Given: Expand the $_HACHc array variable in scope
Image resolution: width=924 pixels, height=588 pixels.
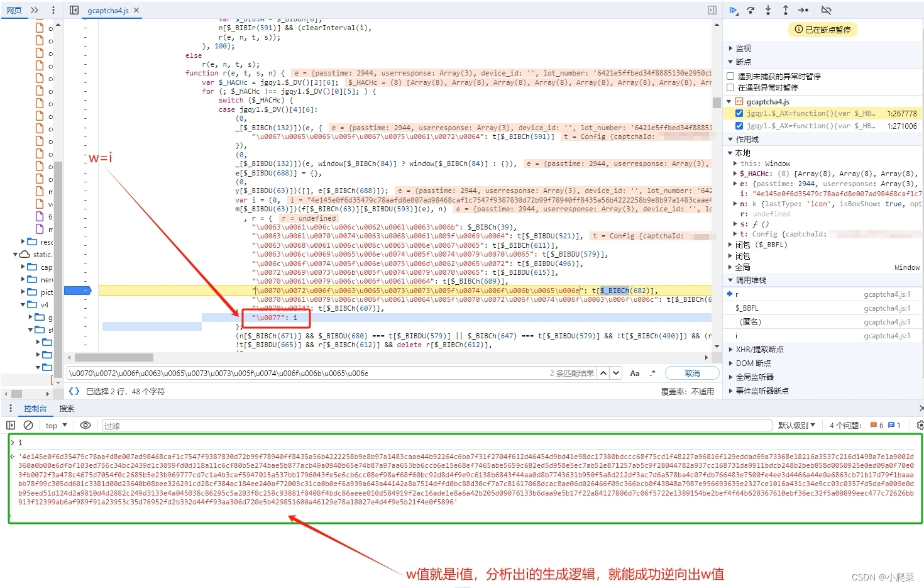Looking at the screenshot, I should 735,174.
